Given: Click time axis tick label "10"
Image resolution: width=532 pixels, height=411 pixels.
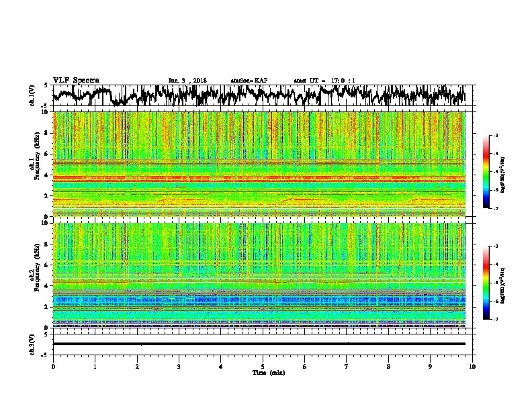Looking at the screenshot, I should [x=472, y=367].
